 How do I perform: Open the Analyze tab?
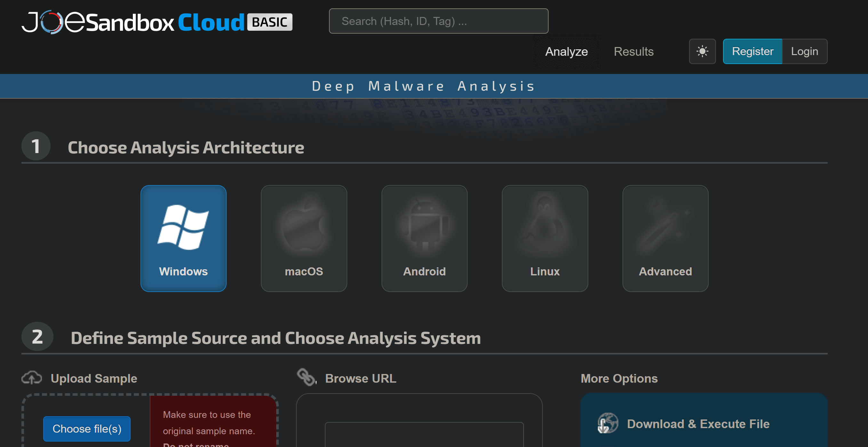point(567,52)
